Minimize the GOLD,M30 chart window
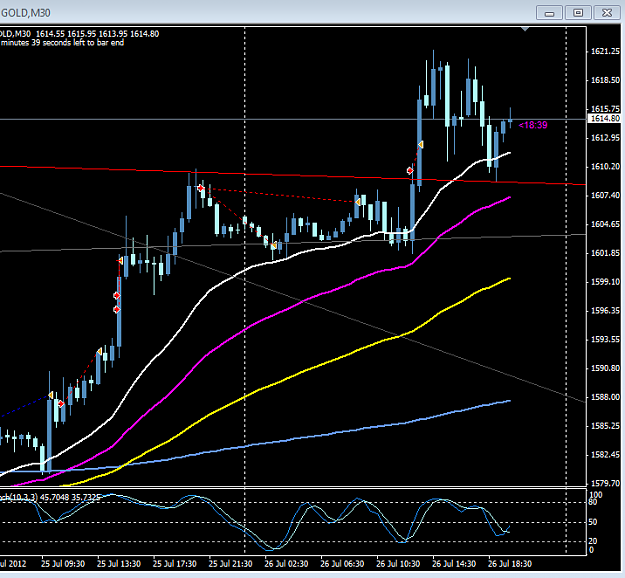 pos(549,13)
